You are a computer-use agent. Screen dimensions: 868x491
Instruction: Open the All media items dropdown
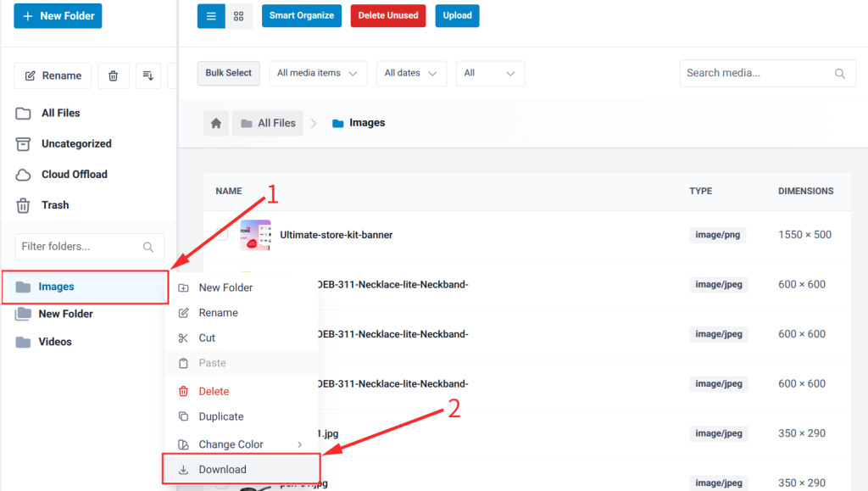[x=318, y=73]
